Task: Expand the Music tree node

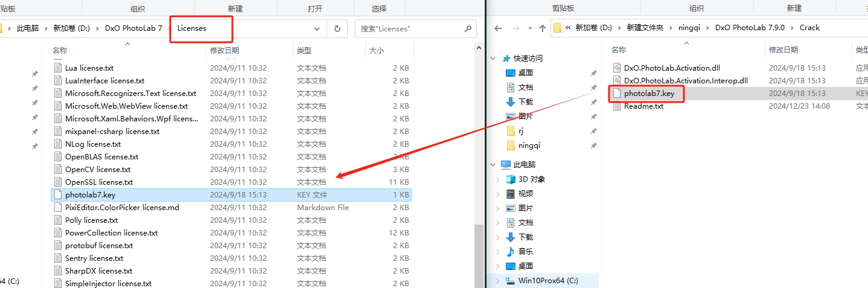Action: point(497,251)
